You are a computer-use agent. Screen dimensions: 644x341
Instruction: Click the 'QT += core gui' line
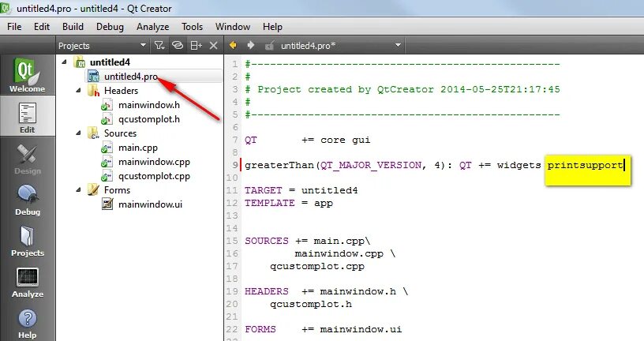point(307,140)
